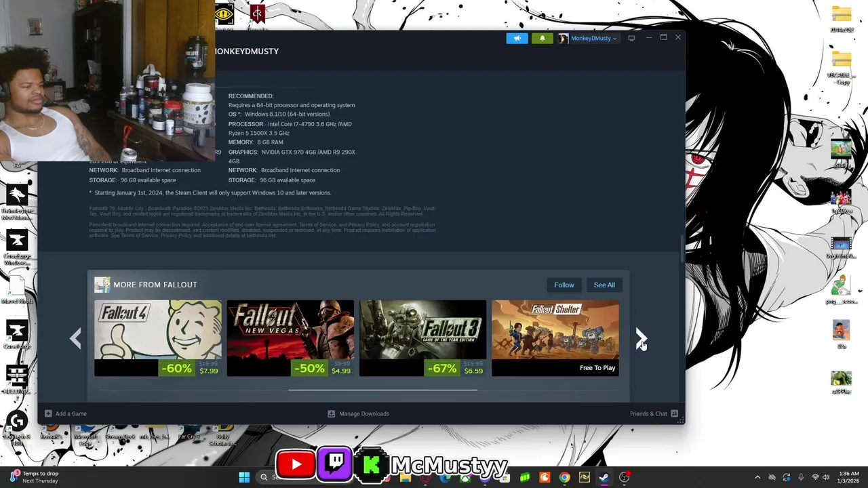
Task: Open the MonkeyDMusty account dropdown
Action: point(593,38)
